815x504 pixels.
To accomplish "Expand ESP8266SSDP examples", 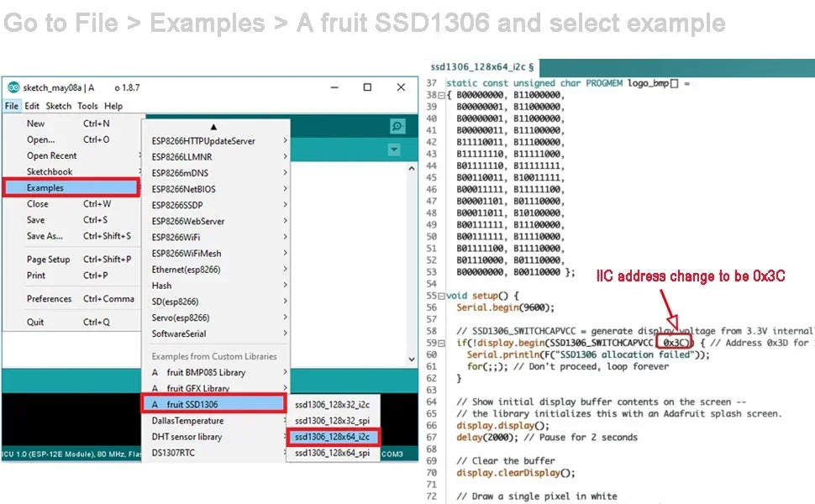I will coord(216,205).
